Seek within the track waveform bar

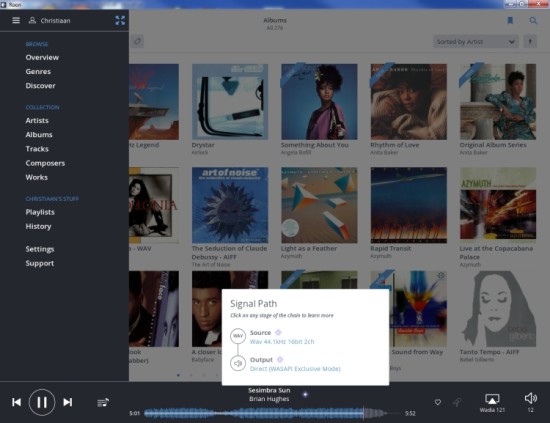click(272, 413)
